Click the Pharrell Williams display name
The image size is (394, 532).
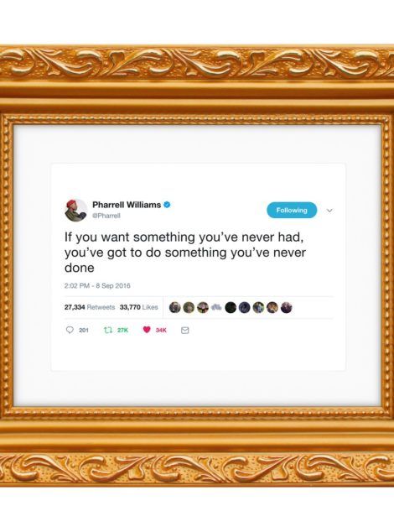pyautogui.click(x=127, y=205)
